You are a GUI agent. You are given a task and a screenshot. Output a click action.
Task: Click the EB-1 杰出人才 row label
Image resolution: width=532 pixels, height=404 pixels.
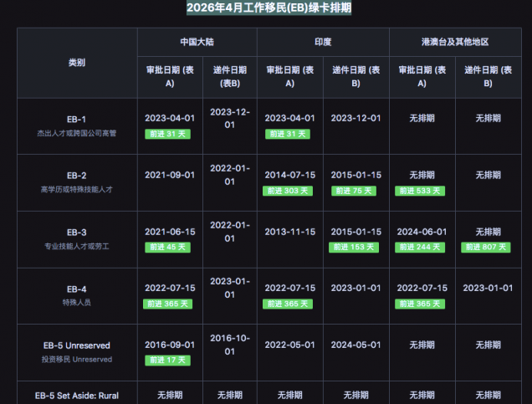pos(76,125)
